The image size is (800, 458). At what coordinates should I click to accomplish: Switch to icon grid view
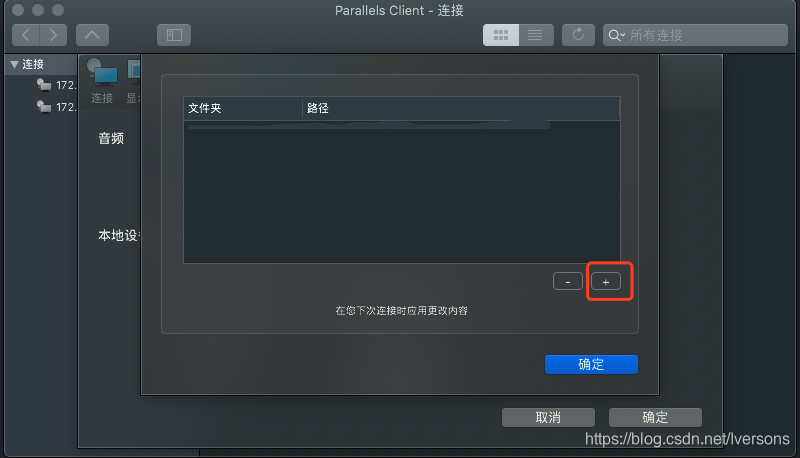501,35
